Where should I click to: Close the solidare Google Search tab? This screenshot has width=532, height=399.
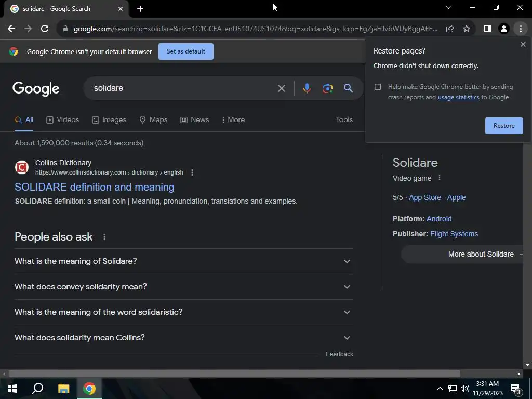pos(121,9)
